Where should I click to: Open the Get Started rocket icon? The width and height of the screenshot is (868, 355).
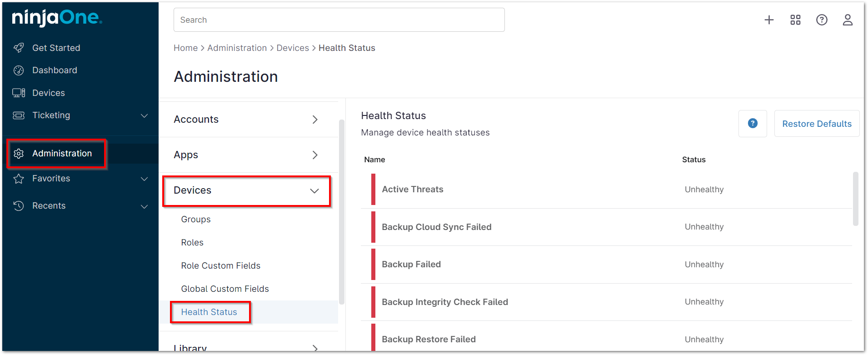[18, 47]
